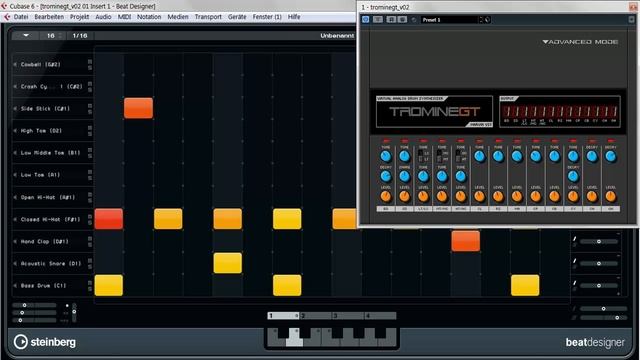Image resolution: width=640 pixels, height=360 pixels.
Task: Adjust the SD Snappy blue knob
Action: [x=404, y=176]
